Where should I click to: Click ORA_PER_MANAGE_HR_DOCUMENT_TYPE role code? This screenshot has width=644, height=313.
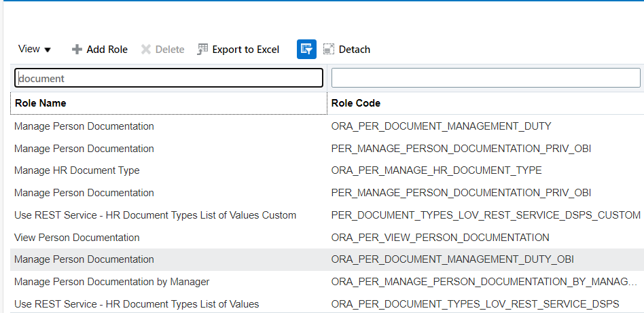(x=437, y=170)
